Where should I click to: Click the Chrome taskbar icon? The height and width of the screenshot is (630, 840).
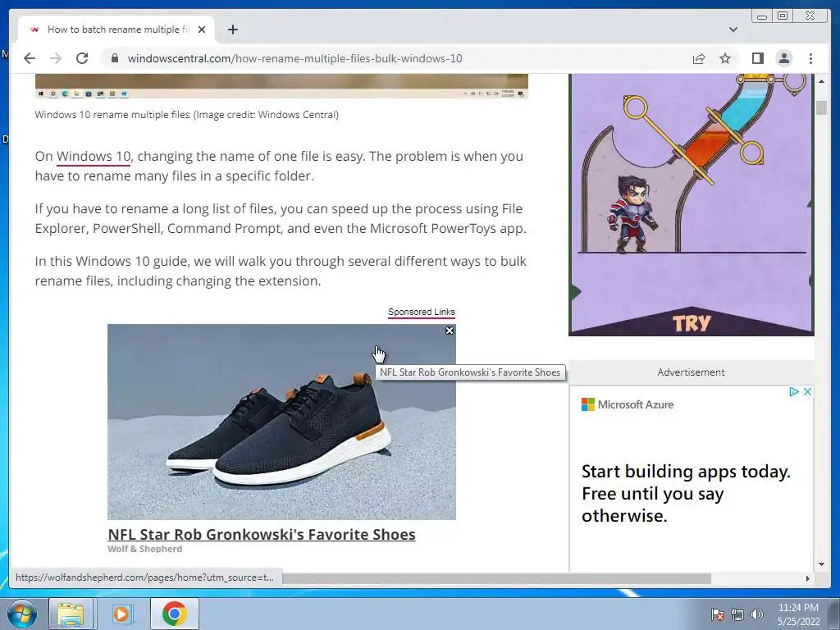(x=175, y=614)
